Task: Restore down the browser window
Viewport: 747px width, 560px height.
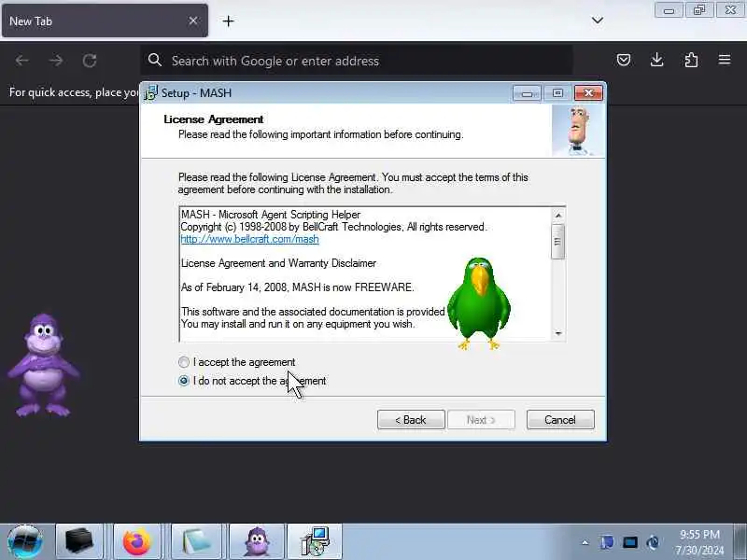Action: 699,10
